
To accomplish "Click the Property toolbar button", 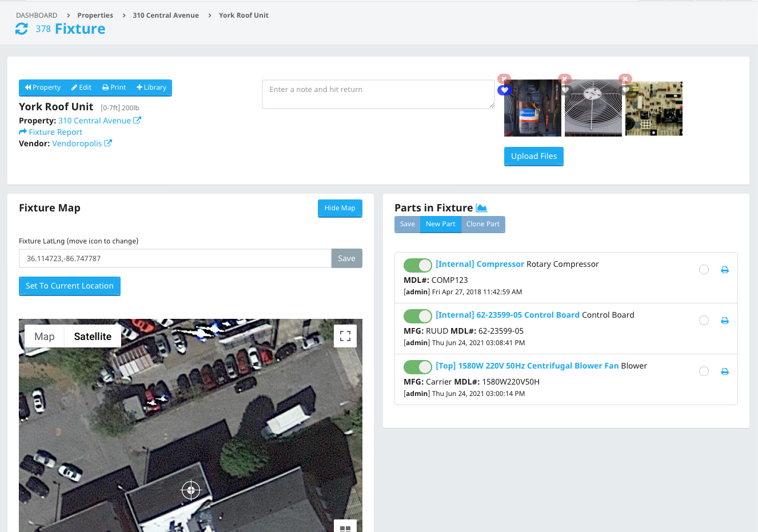I will [42, 87].
